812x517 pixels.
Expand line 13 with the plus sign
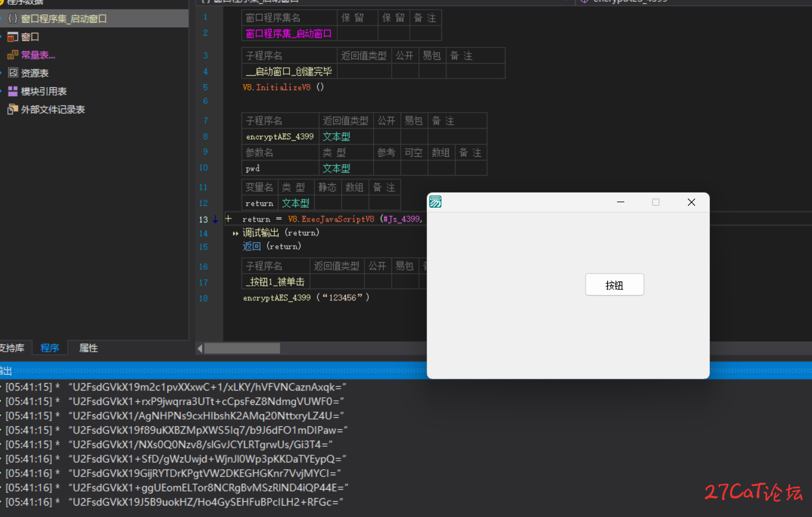(228, 219)
